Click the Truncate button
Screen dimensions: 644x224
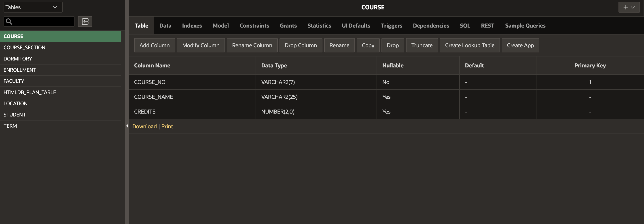422,45
